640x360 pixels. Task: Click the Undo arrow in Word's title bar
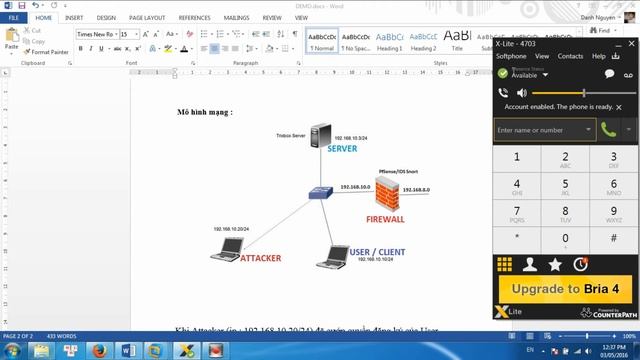tap(36, 6)
